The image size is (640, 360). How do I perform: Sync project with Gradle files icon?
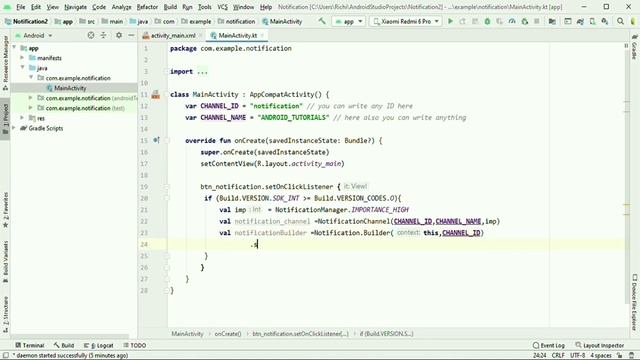580,21
